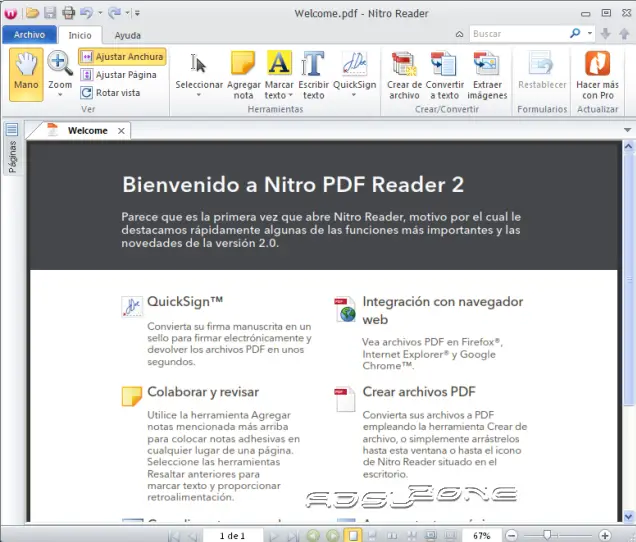636x542 pixels.
Task: Expand Seleccionar dropdown arrow
Action: point(199,95)
